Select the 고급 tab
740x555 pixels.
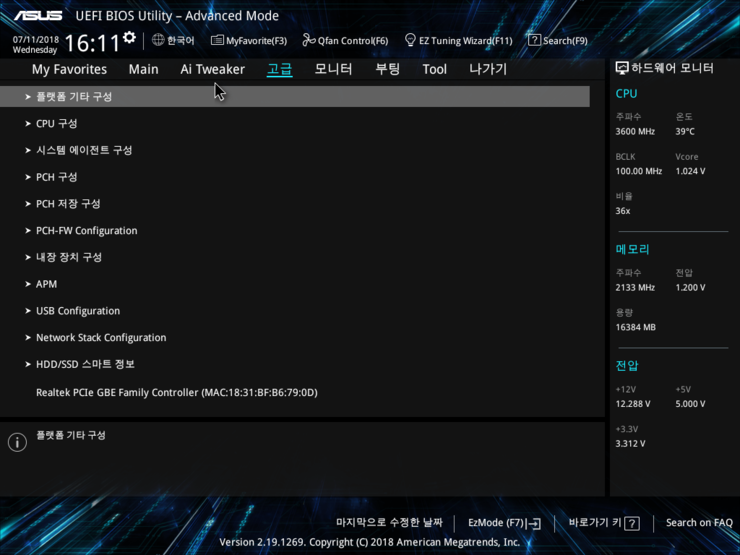coord(279,69)
